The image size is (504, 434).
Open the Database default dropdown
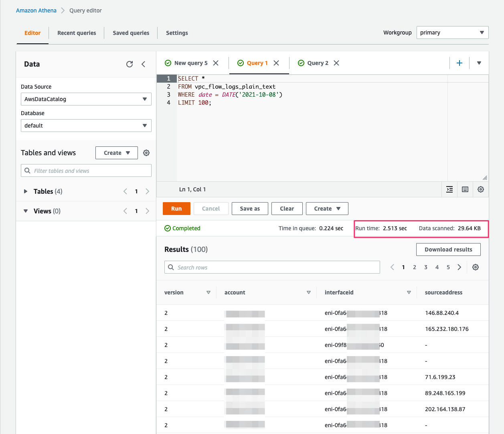86,126
